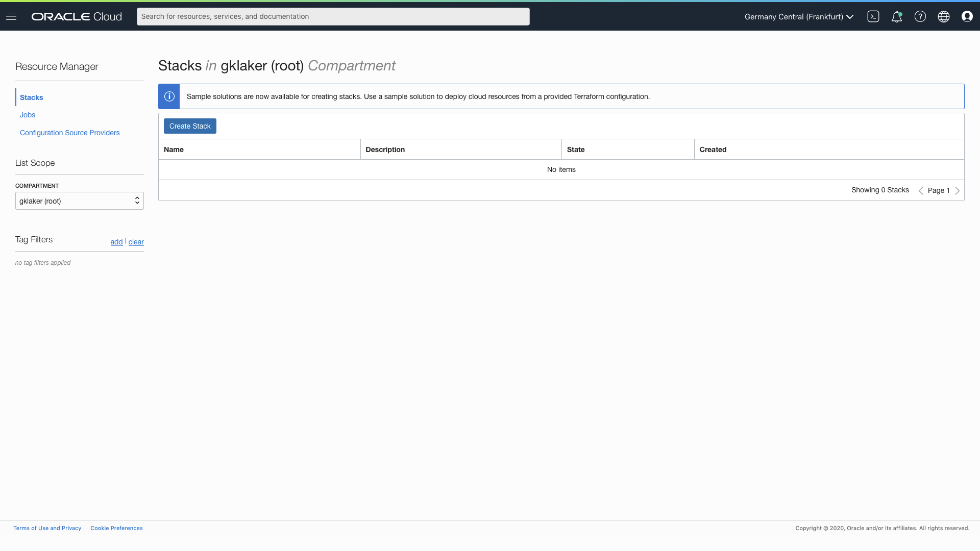Go to next page arrow
980x551 pixels.
pos(957,190)
